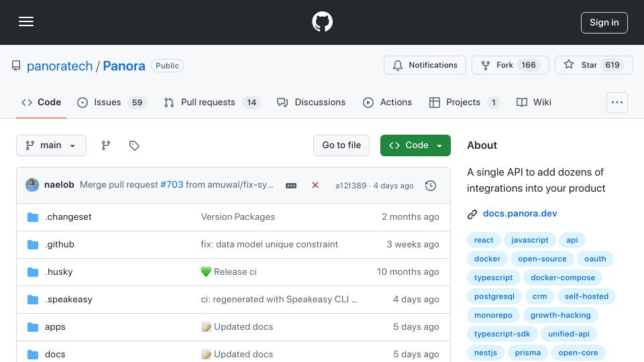Open the Version Packages commit message

click(237, 217)
